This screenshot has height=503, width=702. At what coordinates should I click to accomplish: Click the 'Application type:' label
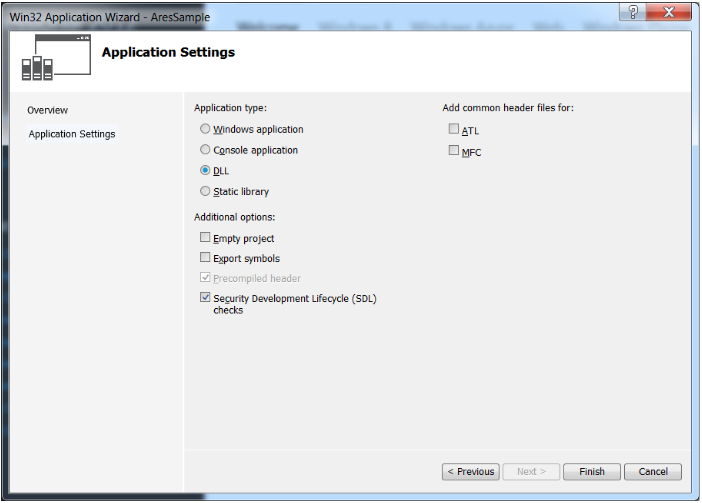pos(230,108)
